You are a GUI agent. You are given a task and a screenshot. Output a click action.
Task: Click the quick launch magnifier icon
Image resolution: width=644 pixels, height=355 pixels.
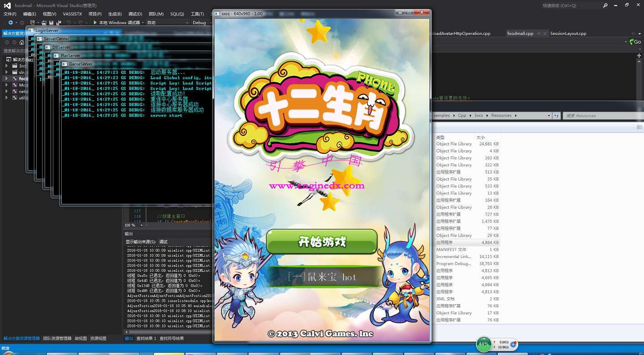click(606, 5)
